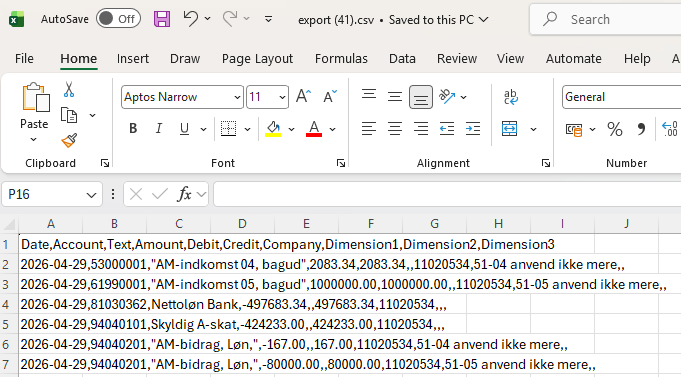This screenshot has height=377, width=681.
Task: Toggle italic formatting
Action: tap(159, 129)
